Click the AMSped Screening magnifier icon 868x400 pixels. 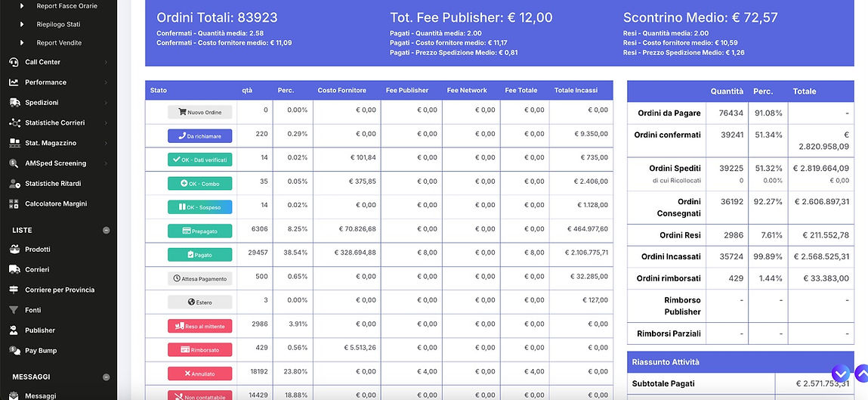click(x=14, y=163)
